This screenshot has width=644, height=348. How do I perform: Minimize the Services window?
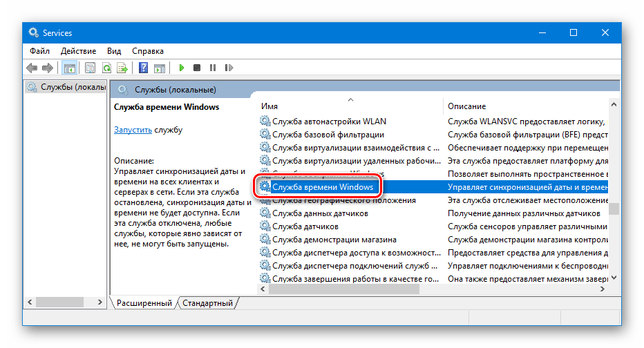pyautogui.click(x=542, y=32)
